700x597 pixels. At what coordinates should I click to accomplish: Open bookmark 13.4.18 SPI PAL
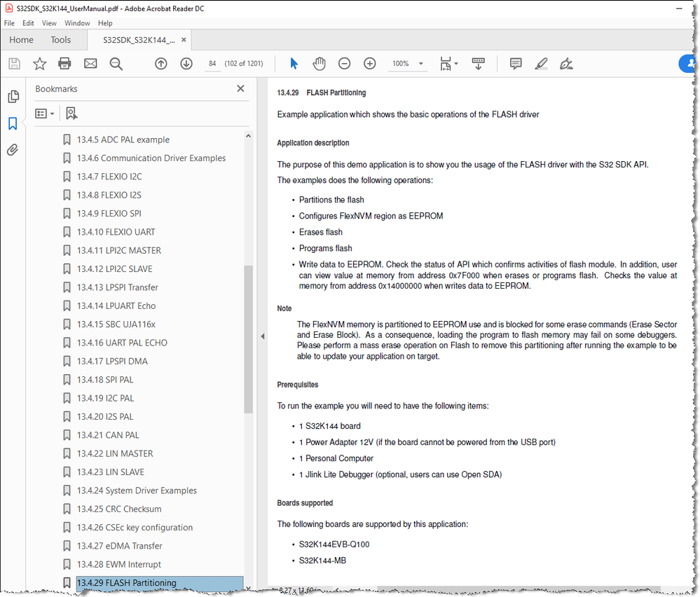coord(105,380)
